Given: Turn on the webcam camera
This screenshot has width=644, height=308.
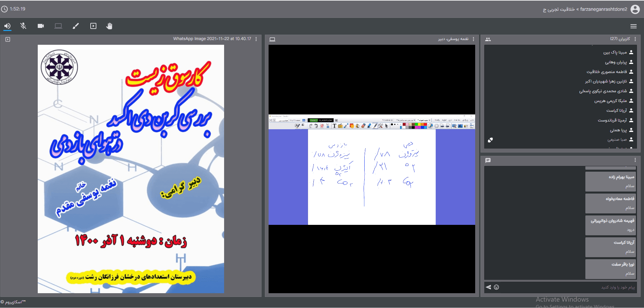Looking at the screenshot, I should click(x=41, y=26).
